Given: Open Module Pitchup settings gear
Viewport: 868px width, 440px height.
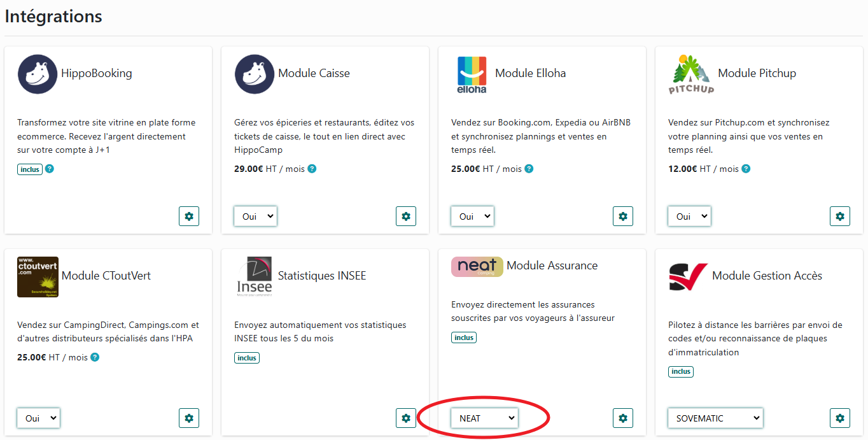Looking at the screenshot, I should 840,216.
